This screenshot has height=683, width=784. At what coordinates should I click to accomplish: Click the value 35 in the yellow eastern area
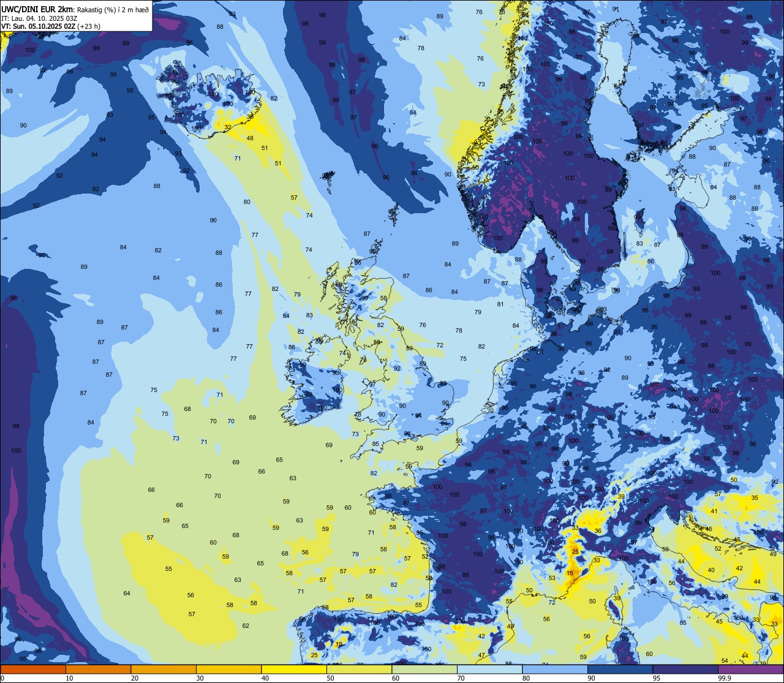pyautogui.click(x=755, y=498)
